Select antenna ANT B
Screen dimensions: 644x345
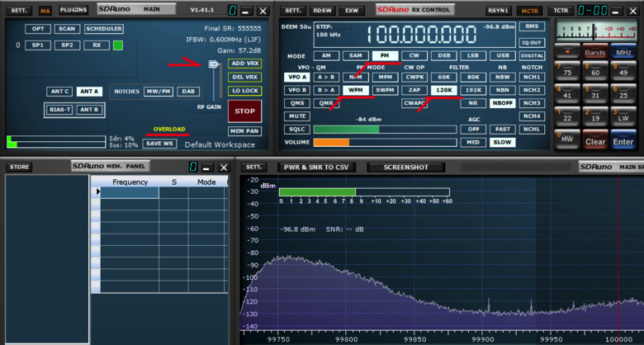pos(89,110)
